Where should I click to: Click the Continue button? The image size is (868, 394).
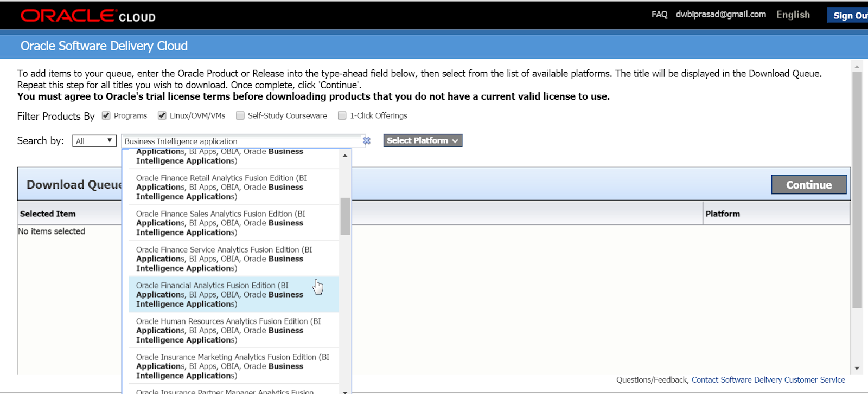[x=809, y=185]
